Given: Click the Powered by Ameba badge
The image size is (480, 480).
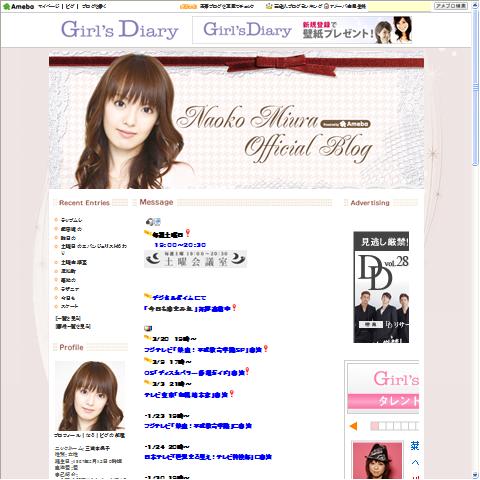Looking at the screenshot, I should click(x=345, y=124).
